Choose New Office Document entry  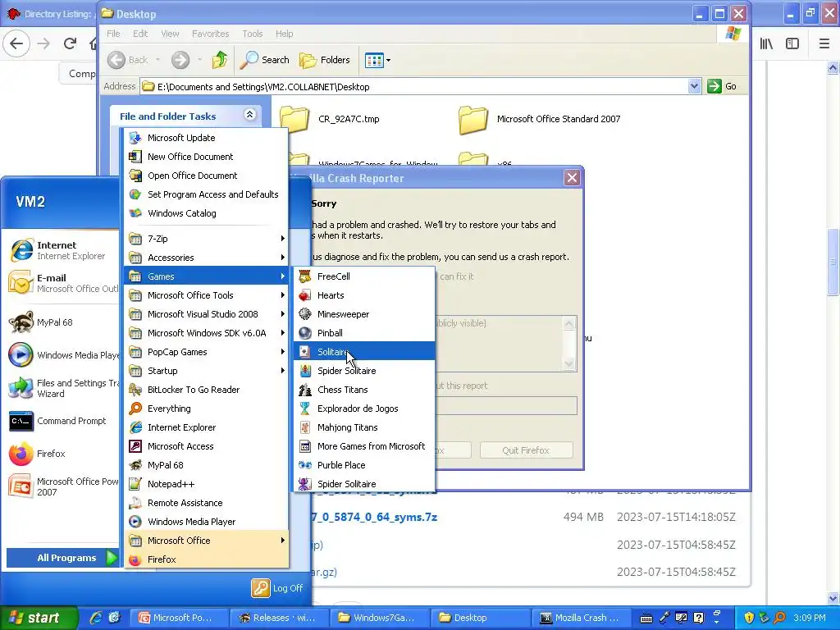pos(206,157)
